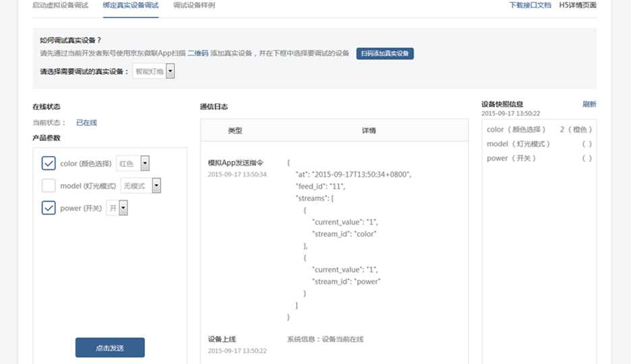The height and width of the screenshot is (364, 631).
Task: Click the 产品参数 heading
Action: click(x=47, y=138)
